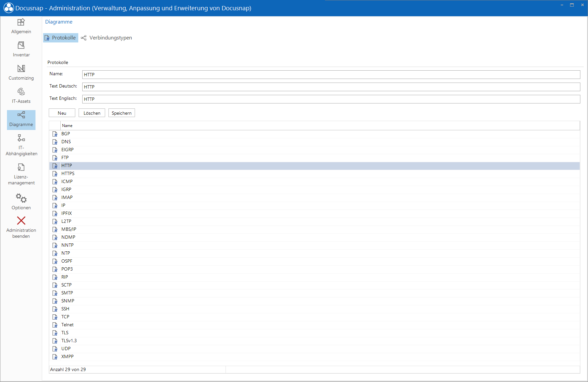Open the Optionen gears icon
The height and width of the screenshot is (382, 588).
click(x=21, y=198)
